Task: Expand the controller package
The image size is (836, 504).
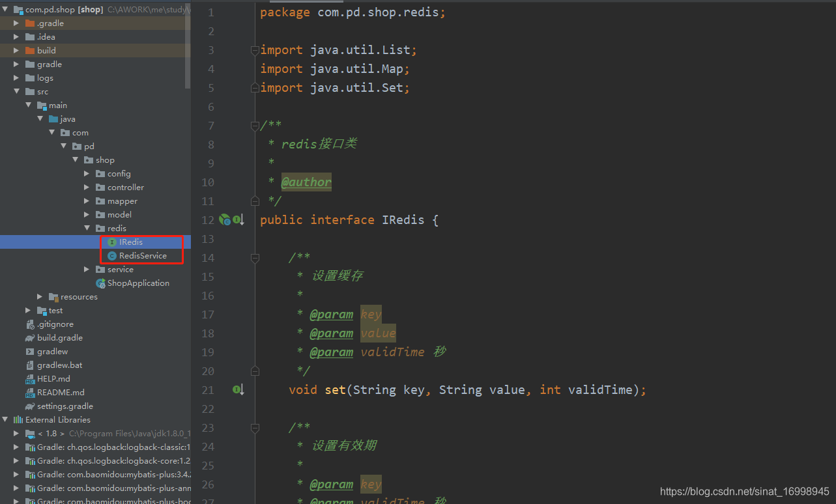Action: pyautogui.click(x=87, y=188)
